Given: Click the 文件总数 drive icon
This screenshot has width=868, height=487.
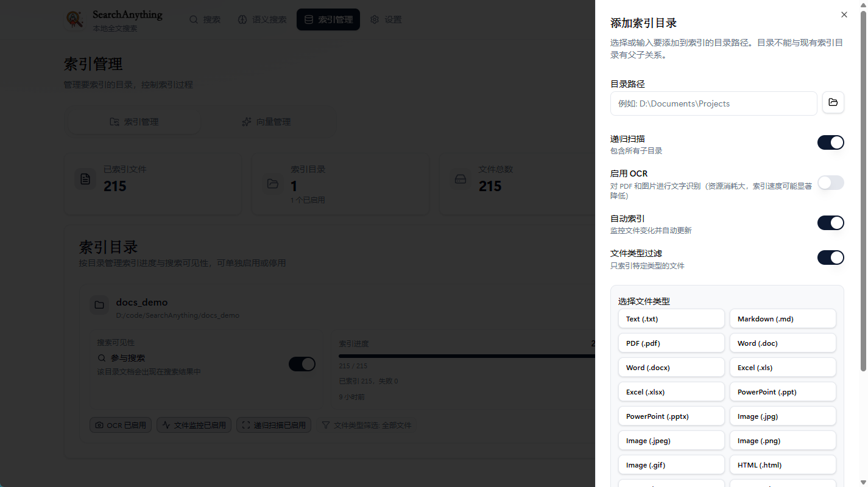Looking at the screenshot, I should pos(460,179).
